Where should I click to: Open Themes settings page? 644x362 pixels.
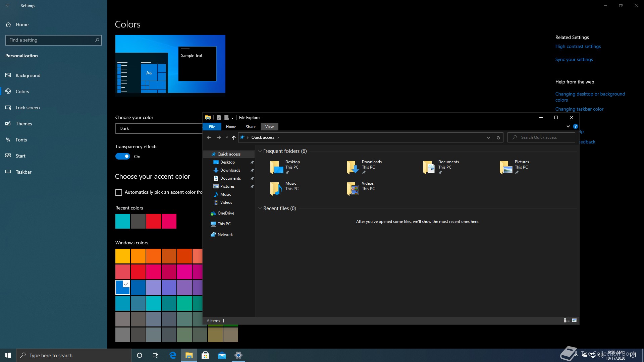pos(54,124)
